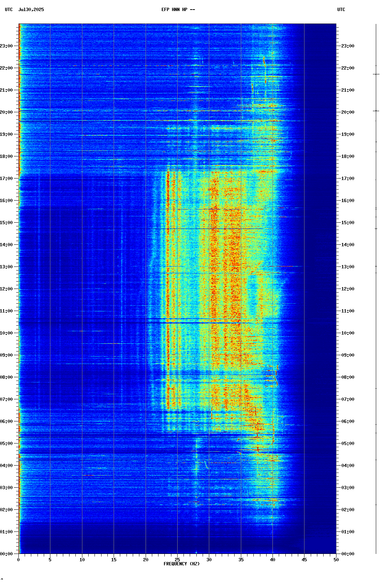Click the date label Jul30,2025
The image size is (392, 583).
click(31, 10)
